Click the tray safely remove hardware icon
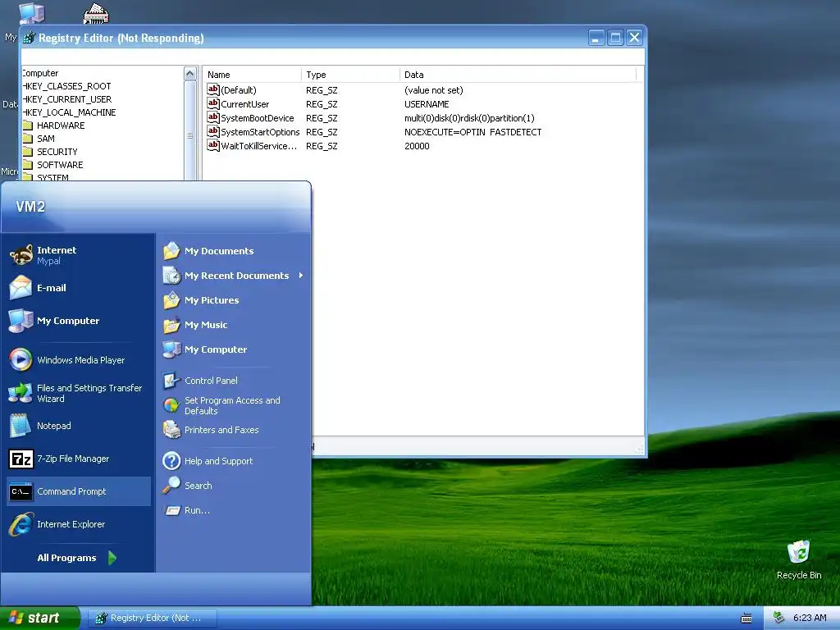The image size is (840, 630). [779, 618]
